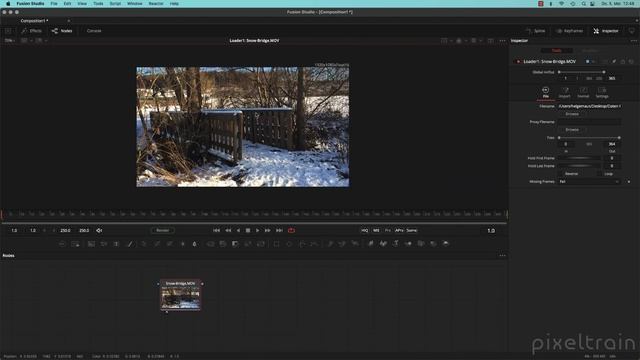
Task: Open the viewer zoom percentage dropdown
Action: point(9,41)
